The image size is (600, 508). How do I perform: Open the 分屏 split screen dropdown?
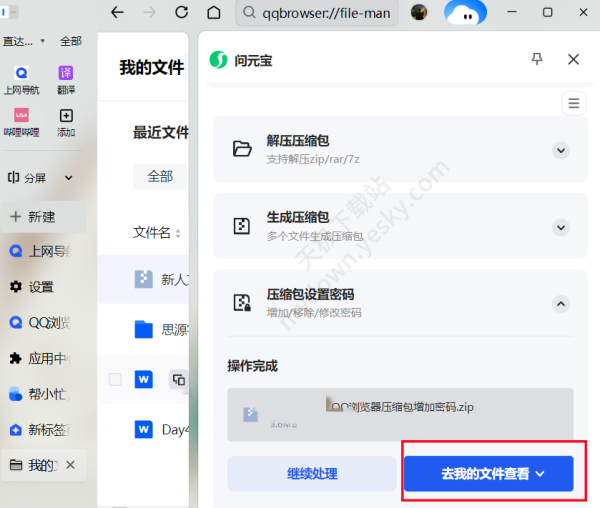pos(69,178)
